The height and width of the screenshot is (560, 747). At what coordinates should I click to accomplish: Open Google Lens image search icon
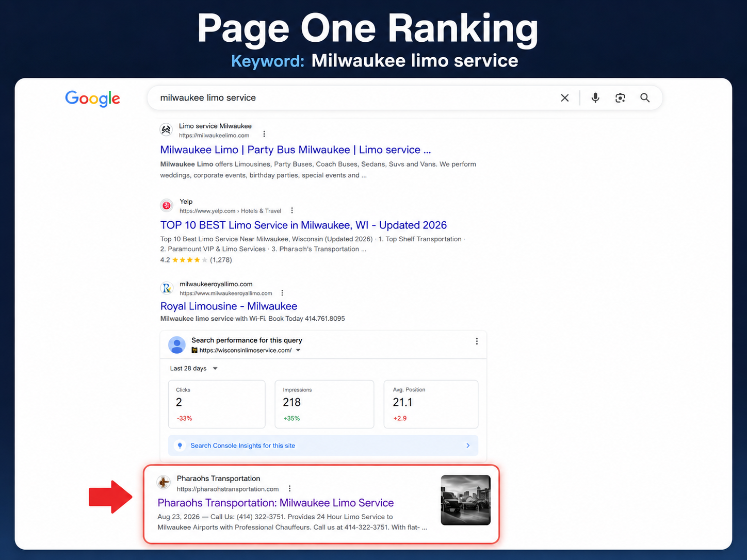pyautogui.click(x=620, y=97)
